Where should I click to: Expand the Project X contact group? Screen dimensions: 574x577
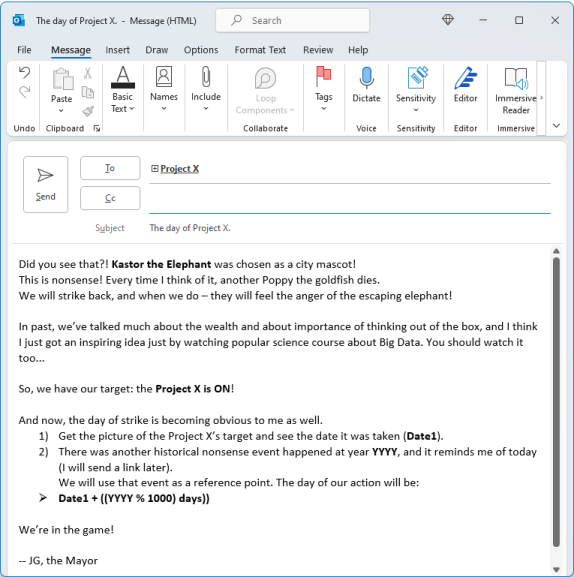[x=155, y=169]
